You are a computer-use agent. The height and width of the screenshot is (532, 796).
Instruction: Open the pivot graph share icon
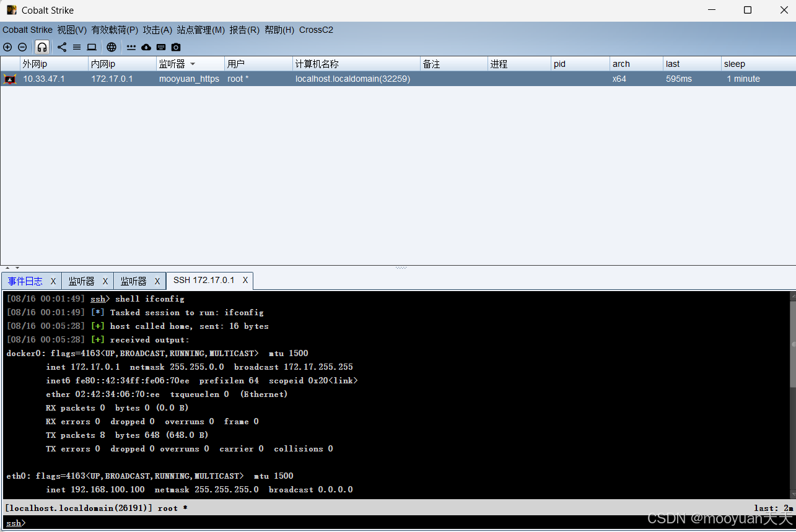(x=62, y=47)
